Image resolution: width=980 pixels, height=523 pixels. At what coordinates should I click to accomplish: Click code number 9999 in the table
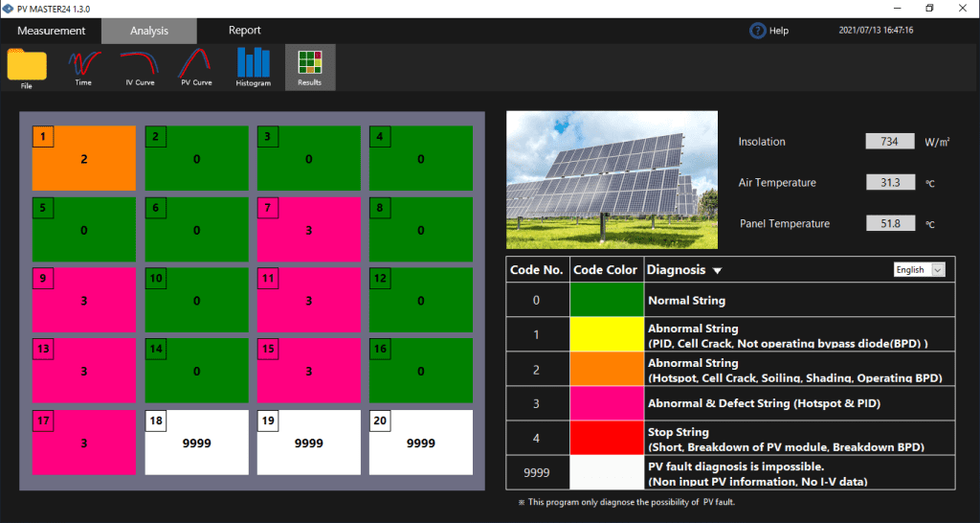536,473
